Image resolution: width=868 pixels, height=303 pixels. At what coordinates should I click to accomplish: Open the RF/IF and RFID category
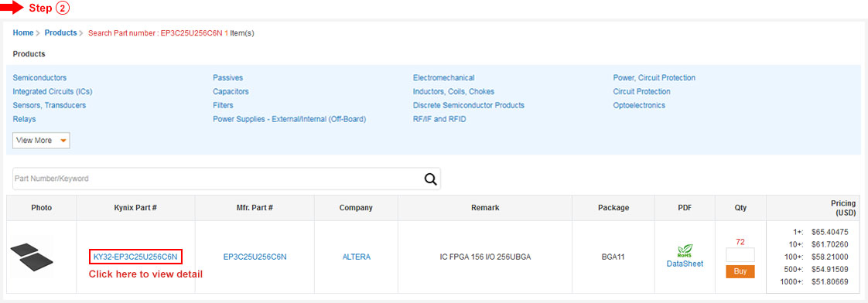[x=439, y=119]
